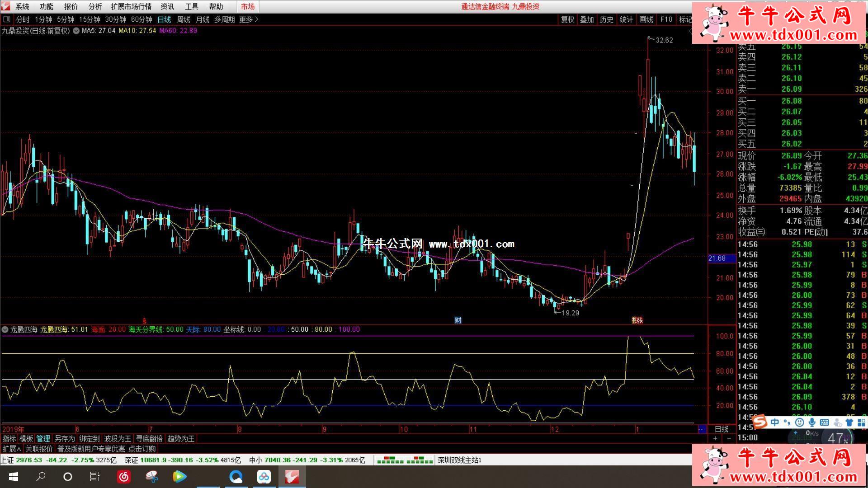
Task: Open Sogou skin shirt icon
Action: tap(849, 422)
